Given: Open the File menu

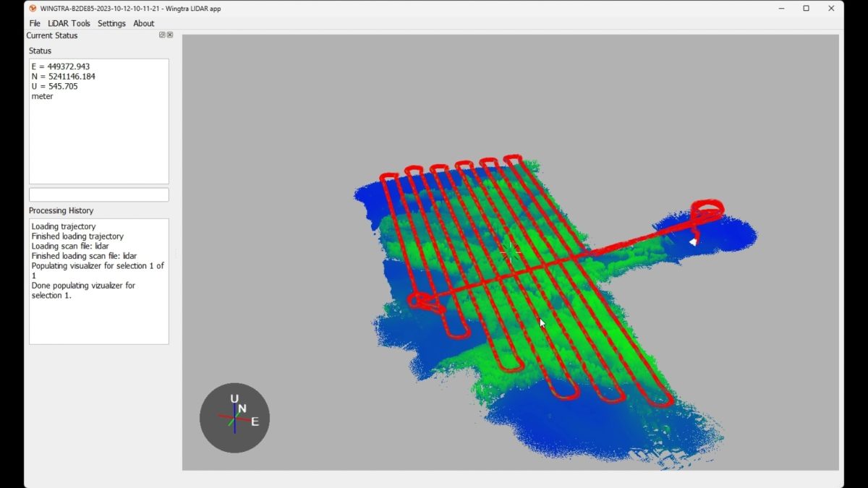Looking at the screenshot, I should tap(34, 23).
